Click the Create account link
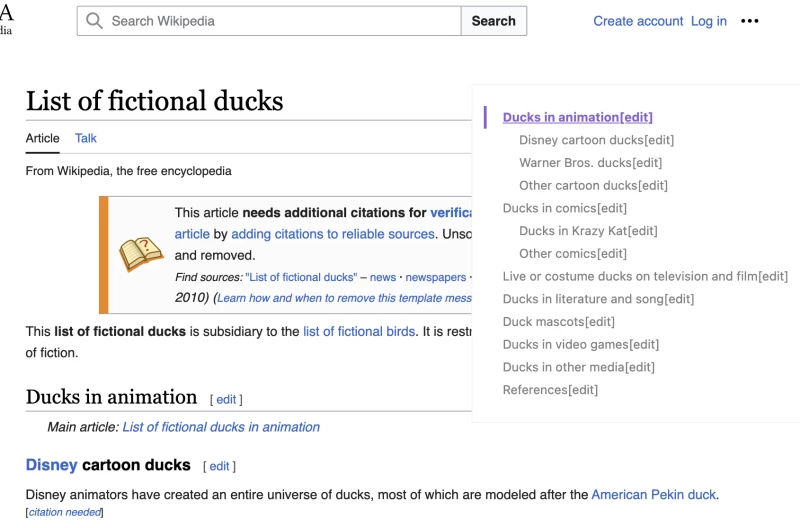Screen dimensions: 800x528 coord(638,21)
